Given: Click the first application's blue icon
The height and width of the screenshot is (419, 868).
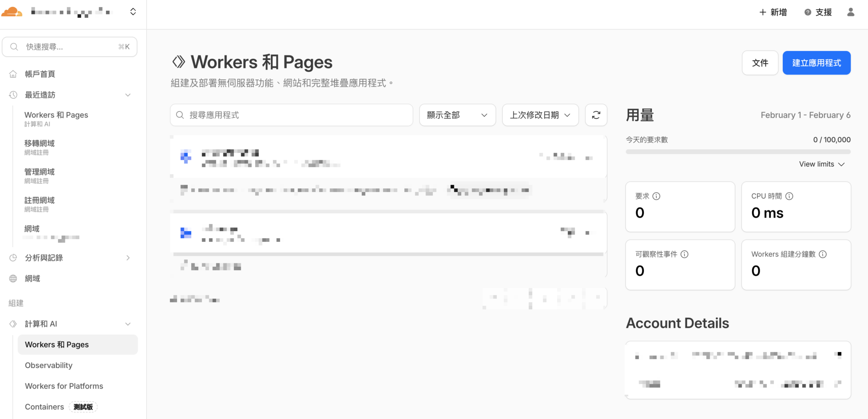Looking at the screenshot, I should coord(186,156).
